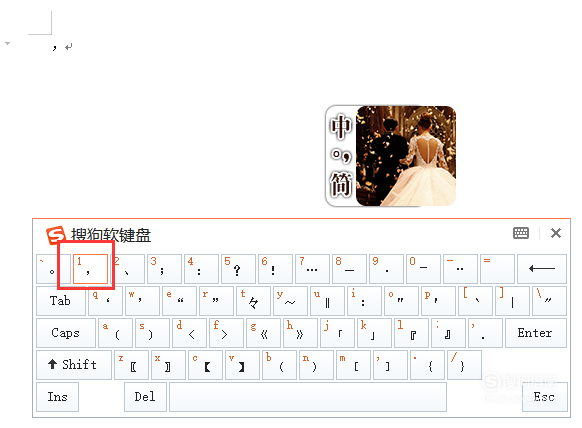The width and height of the screenshot is (582, 428).
Task: Click the Shift key with up arrow
Action: [73, 365]
